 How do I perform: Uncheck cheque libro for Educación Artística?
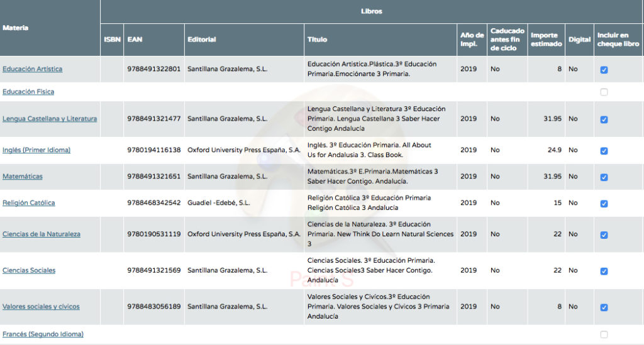coord(604,70)
